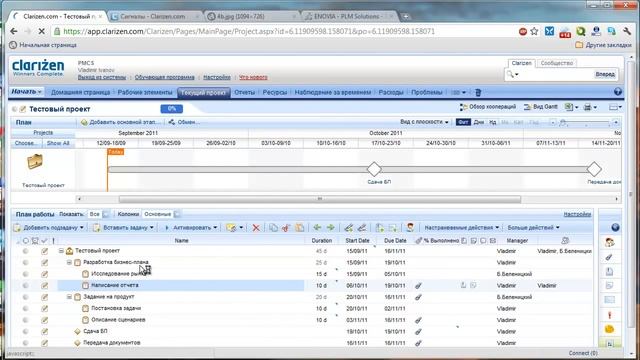The image size is (640, 360).
Task: Open the people panel in right sidebar
Action: pyautogui.click(x=609, y=242)
